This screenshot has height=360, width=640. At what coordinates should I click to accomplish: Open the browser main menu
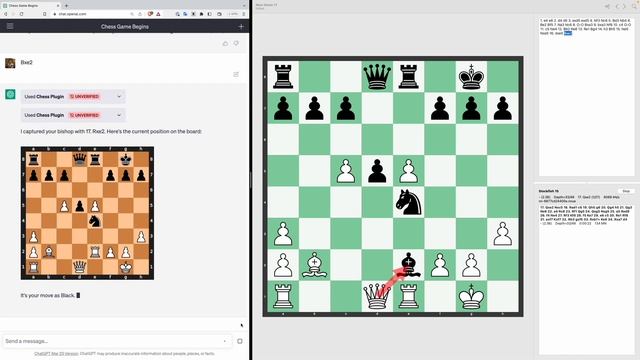click(244, 14)
